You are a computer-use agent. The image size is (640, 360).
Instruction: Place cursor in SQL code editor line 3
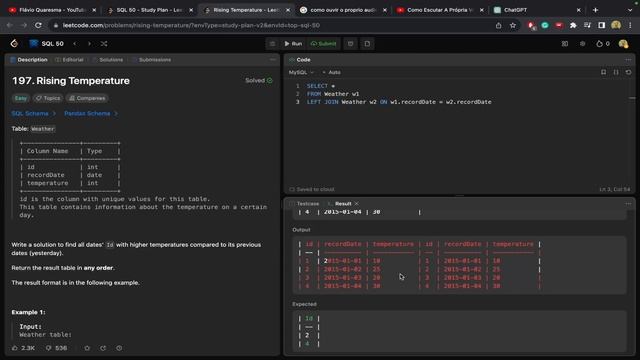pyautogui.click(x=399, y=102)
